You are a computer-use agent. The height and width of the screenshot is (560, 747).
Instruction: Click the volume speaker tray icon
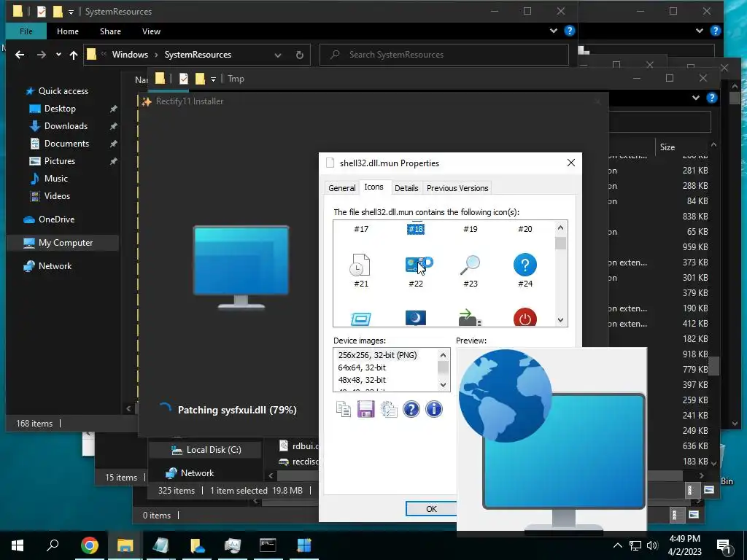click(652, 545)
